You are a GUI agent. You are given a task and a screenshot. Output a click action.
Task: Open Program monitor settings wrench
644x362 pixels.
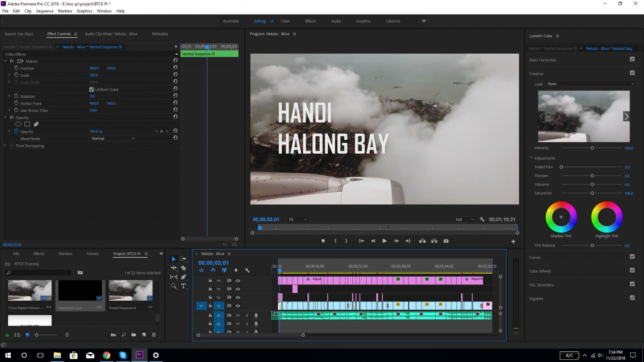click(482, 220)
